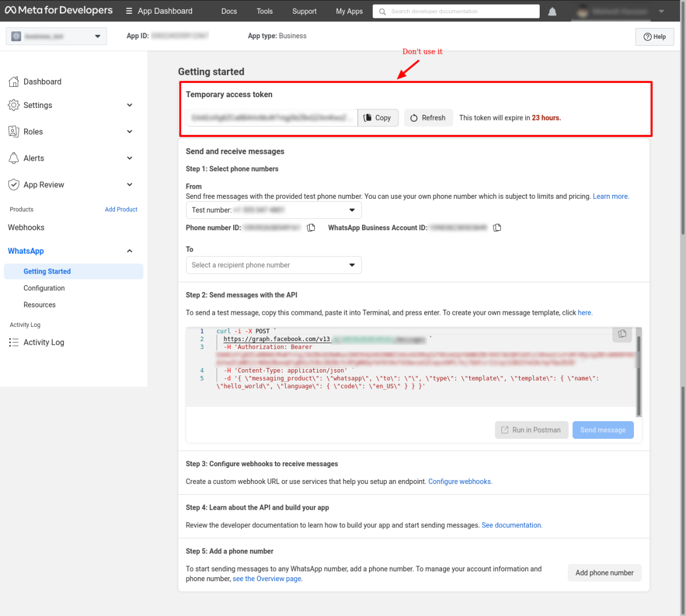Click the Dashboard home icon
The height and width of the screenshot is (616, 686).
point(14,82)
